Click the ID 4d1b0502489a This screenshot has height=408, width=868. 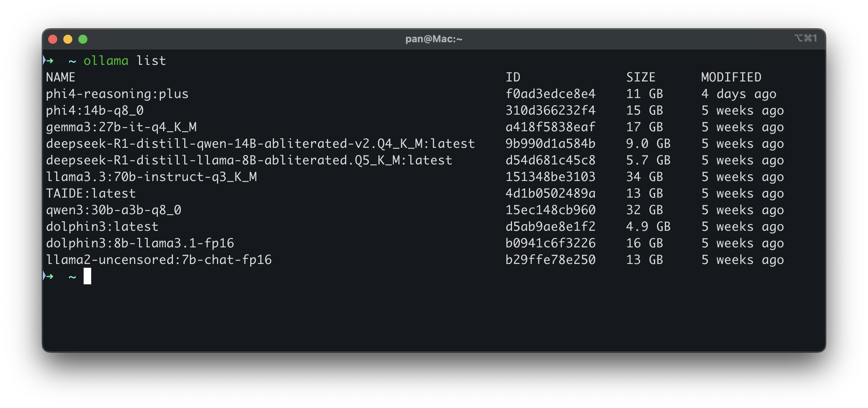pos(550,193)
